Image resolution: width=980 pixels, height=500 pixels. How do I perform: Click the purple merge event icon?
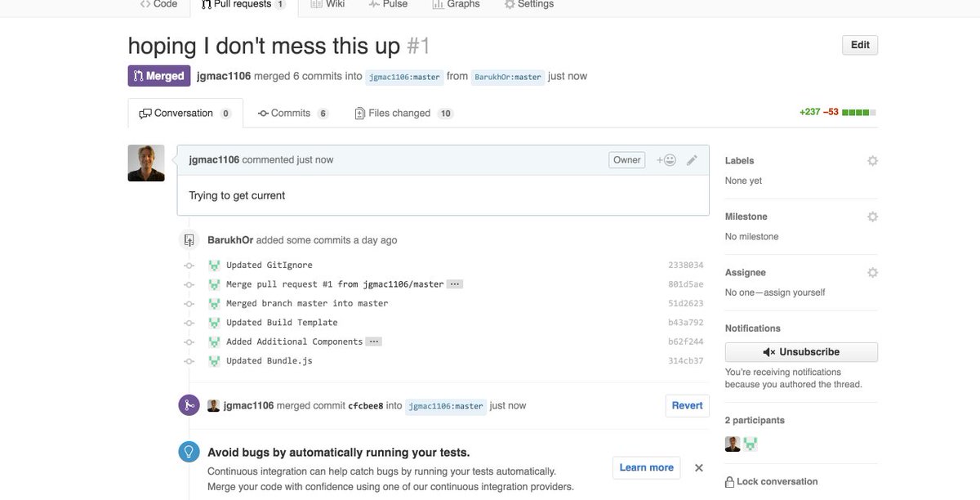189,405
